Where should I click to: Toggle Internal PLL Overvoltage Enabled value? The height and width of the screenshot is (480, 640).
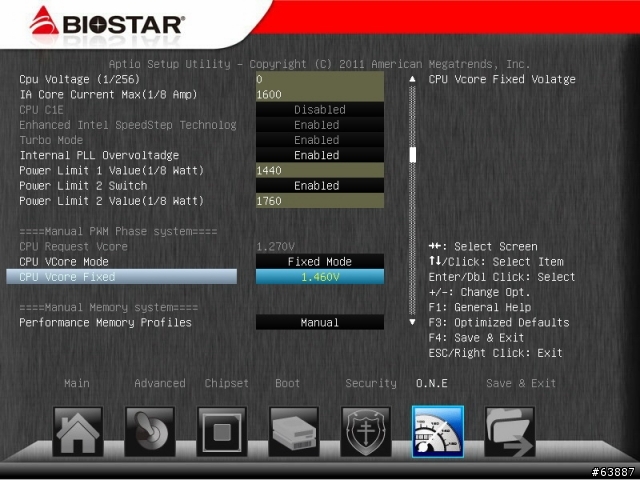[x=320, y=155]
